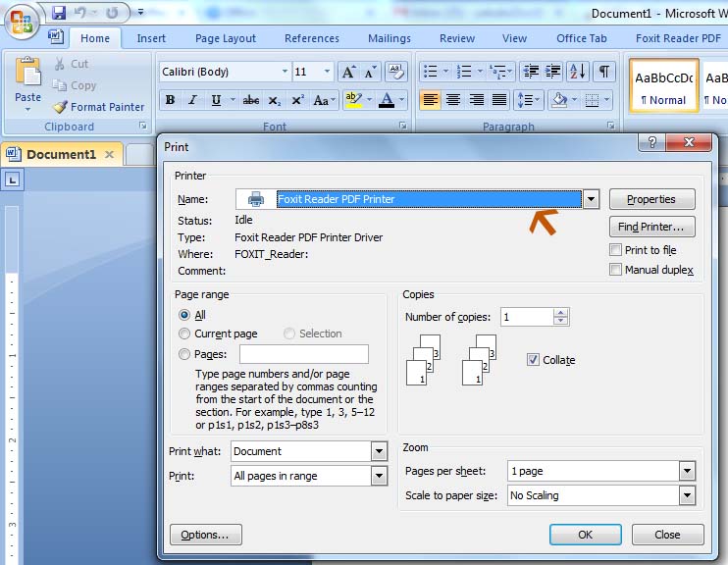
Task: Insert a numbered list
Action: click(464, 72)
